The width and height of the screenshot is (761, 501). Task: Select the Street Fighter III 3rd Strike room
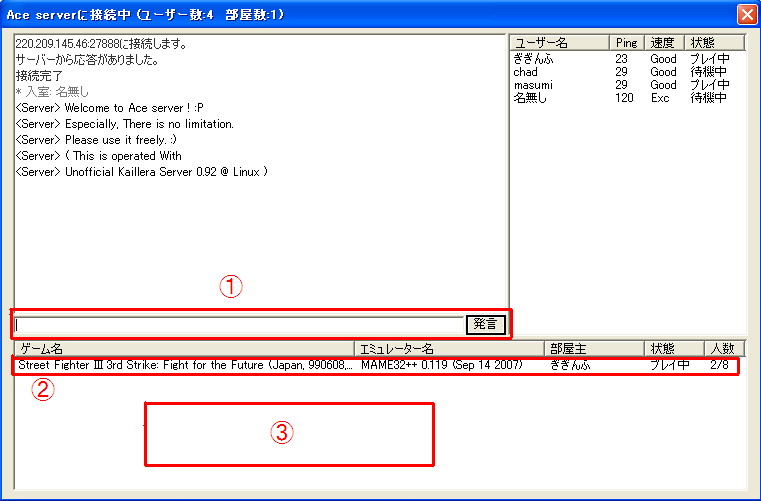[x=185, y=365]
